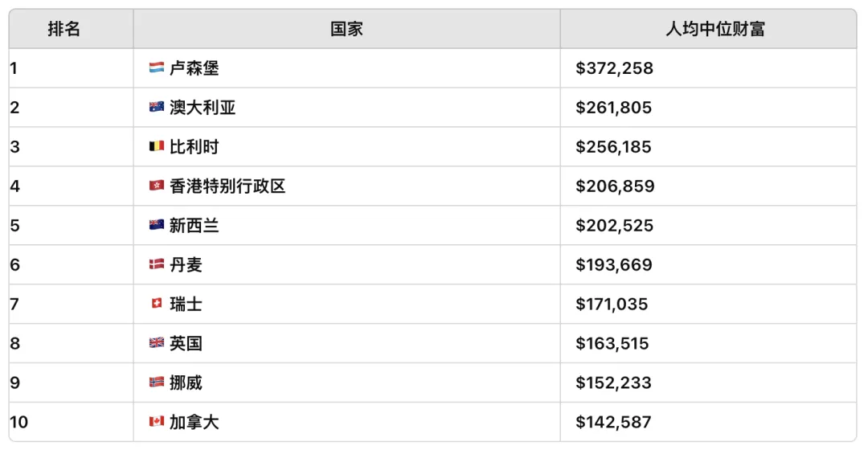This screenshot has width=868, height=454.
Task: Click the Switzerland flag icon
Action: pyautogui.click(x=157, y=304)
